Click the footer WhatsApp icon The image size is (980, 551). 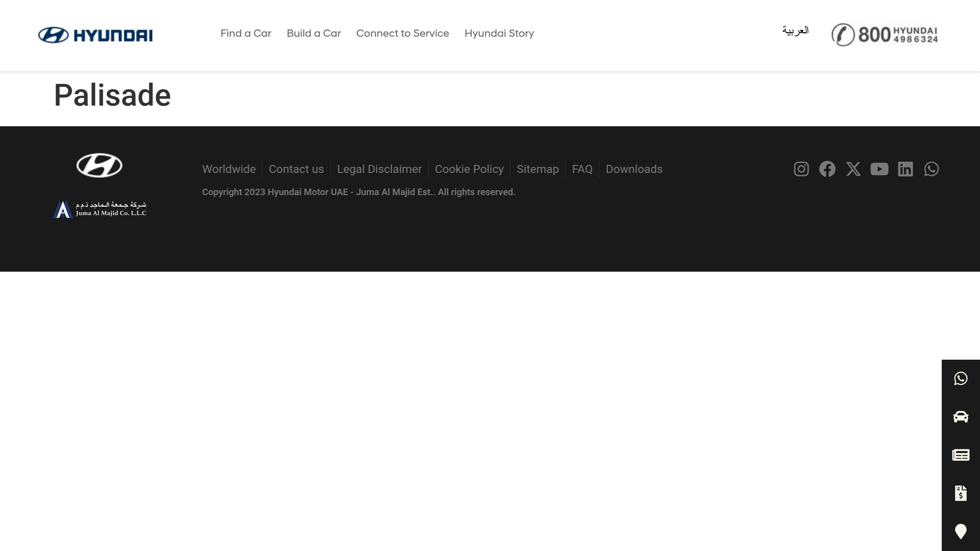(x=931, y=169)
